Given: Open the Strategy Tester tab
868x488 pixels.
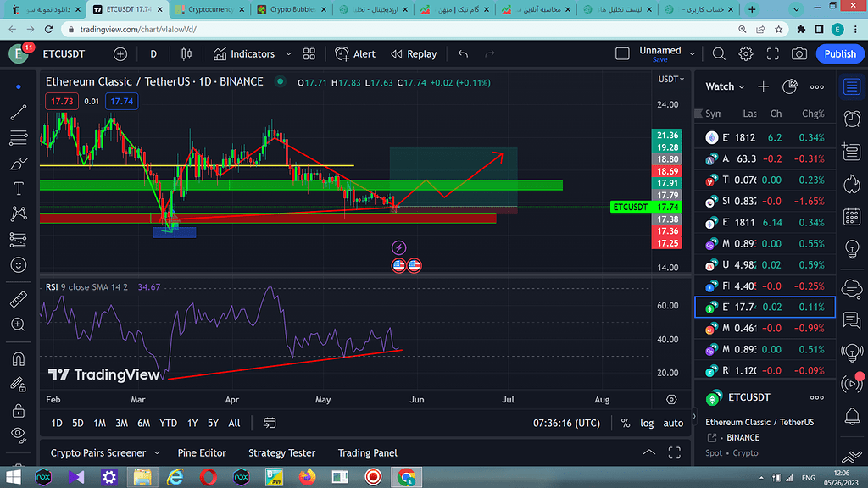Looking at the screenshot, I should (x=281, y=453).
